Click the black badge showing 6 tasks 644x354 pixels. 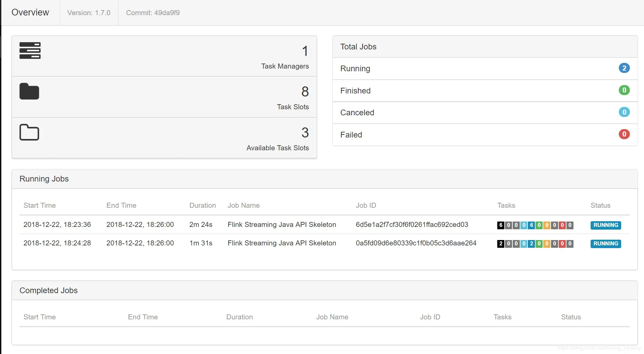(x=501, y=225)
